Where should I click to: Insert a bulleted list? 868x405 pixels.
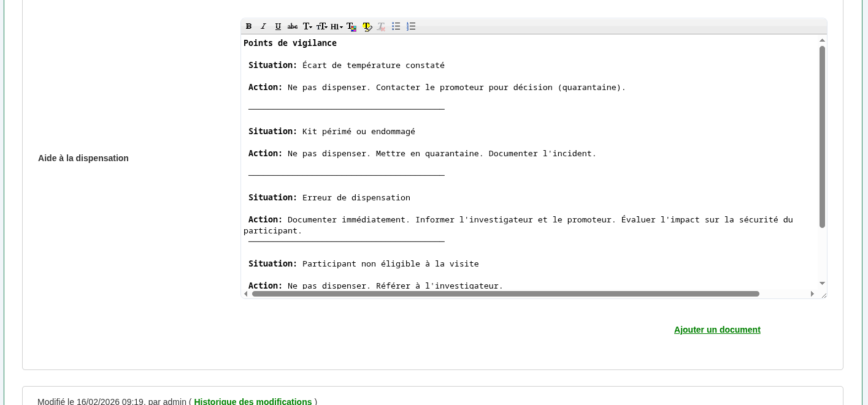click(x=396, y=26)
